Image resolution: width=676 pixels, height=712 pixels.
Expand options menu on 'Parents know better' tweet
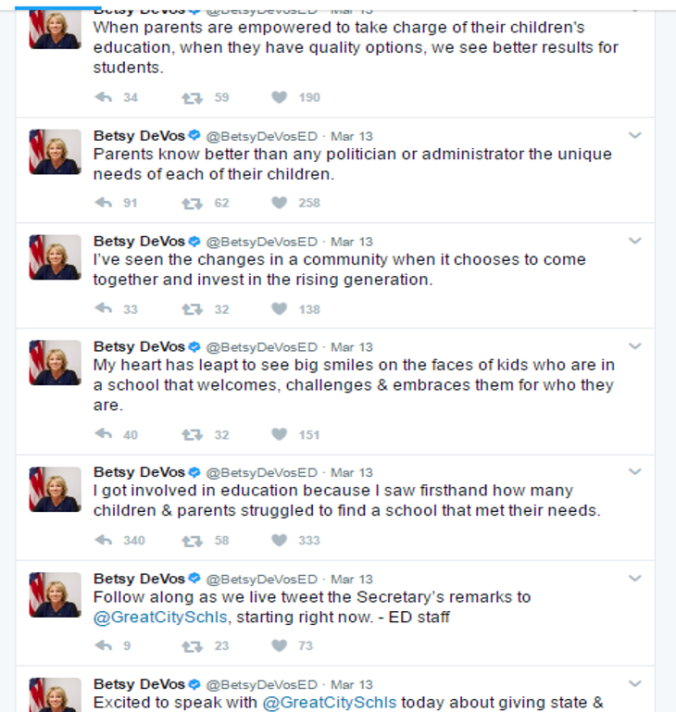tap(634, 135)
